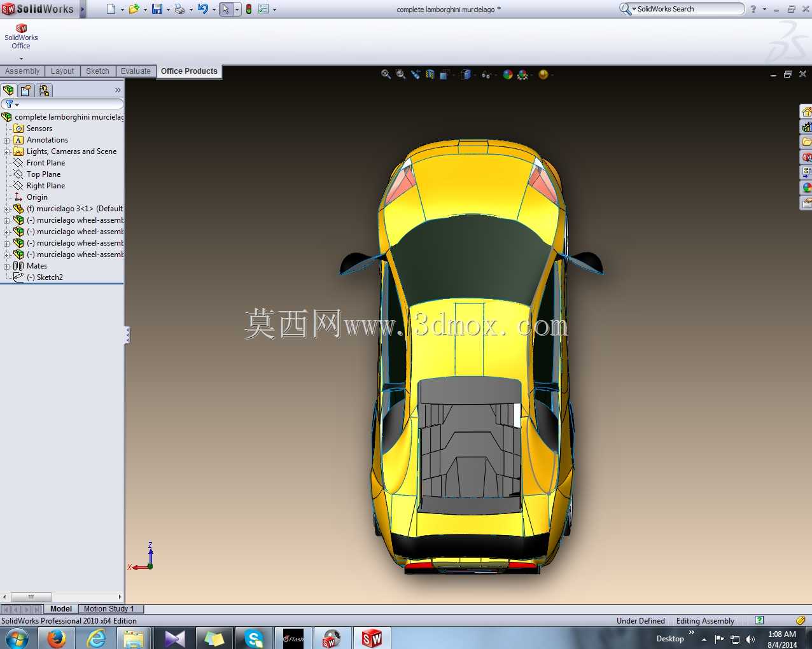Open the Layout command tab
Screen dimensions: 812x649
coord(62,71)
